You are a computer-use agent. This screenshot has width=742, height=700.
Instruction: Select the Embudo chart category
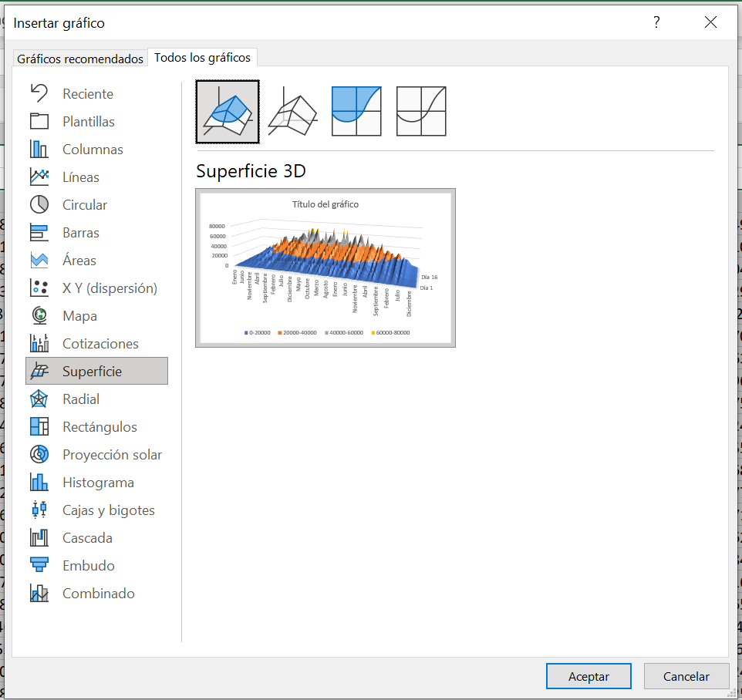click(x=96, y=566)
